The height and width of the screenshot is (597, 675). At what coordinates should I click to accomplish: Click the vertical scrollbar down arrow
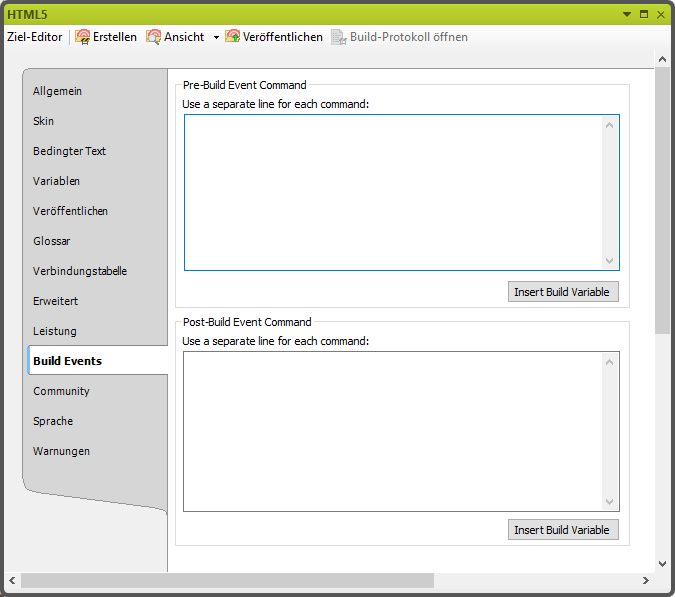tap(662, 563)
